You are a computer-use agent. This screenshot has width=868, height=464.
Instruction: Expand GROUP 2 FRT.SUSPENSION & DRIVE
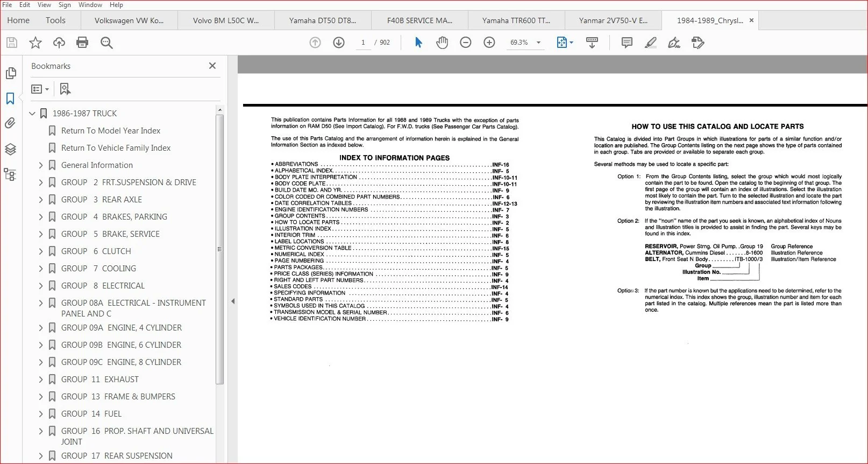click(x=41, y=182)
